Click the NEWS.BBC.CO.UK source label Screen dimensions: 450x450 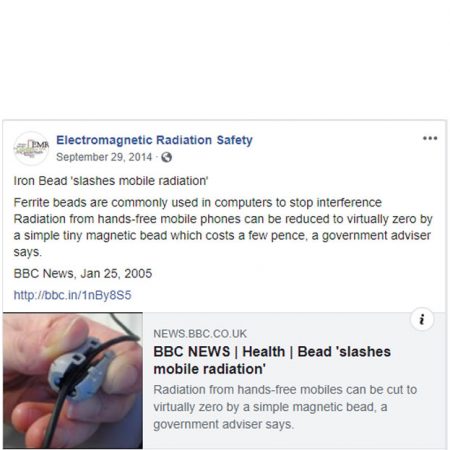(x=200, y=334)
